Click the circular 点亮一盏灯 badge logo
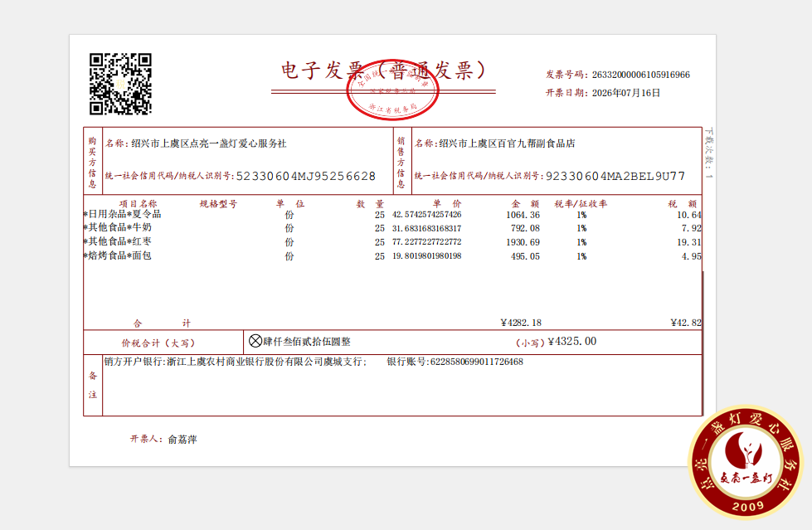The height and width of the screenshot is (530, 812). 746,461
